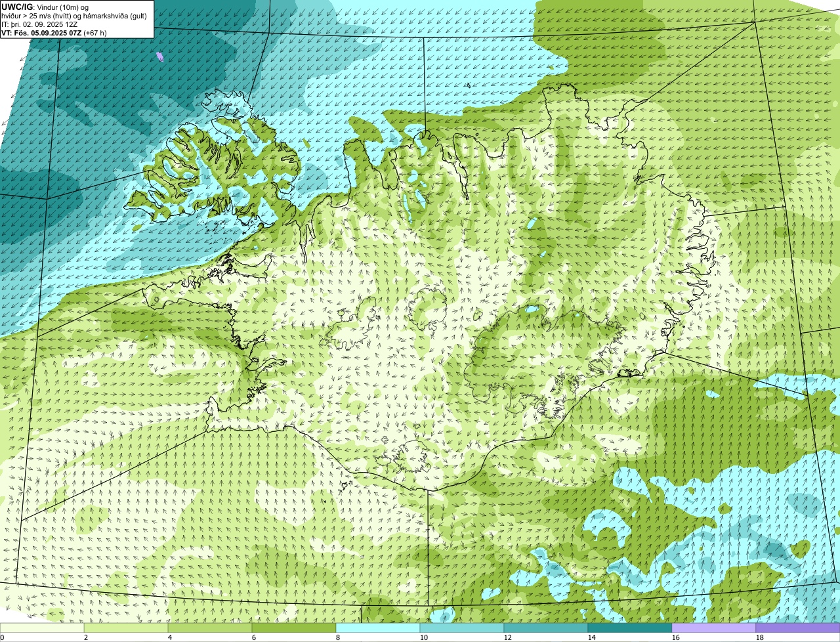Click the 6–8 m/s olive green legend swatch
Image resolution: width=840 pixels, height=642 pixels.
(294, 628)
